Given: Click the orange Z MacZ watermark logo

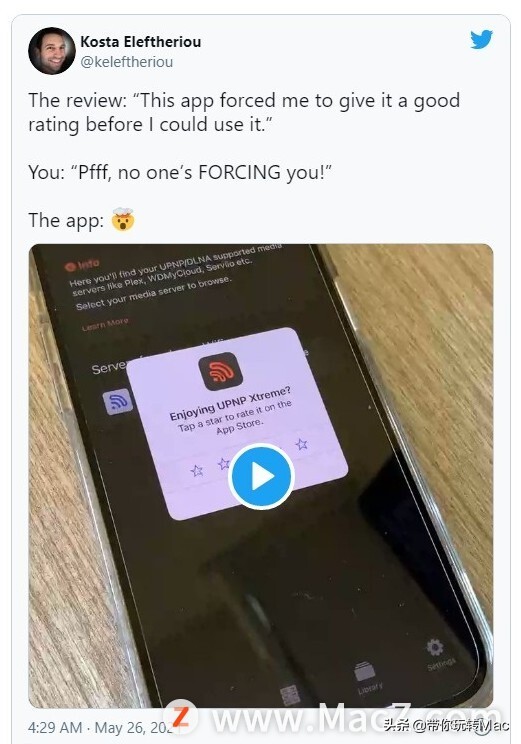Looking at the screenshot, I should tap(180, 718).
